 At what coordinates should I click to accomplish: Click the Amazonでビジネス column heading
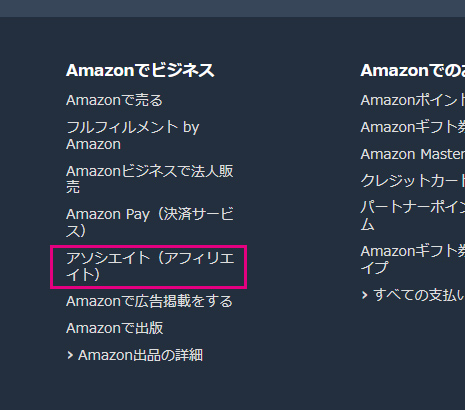tap(140, 70)
